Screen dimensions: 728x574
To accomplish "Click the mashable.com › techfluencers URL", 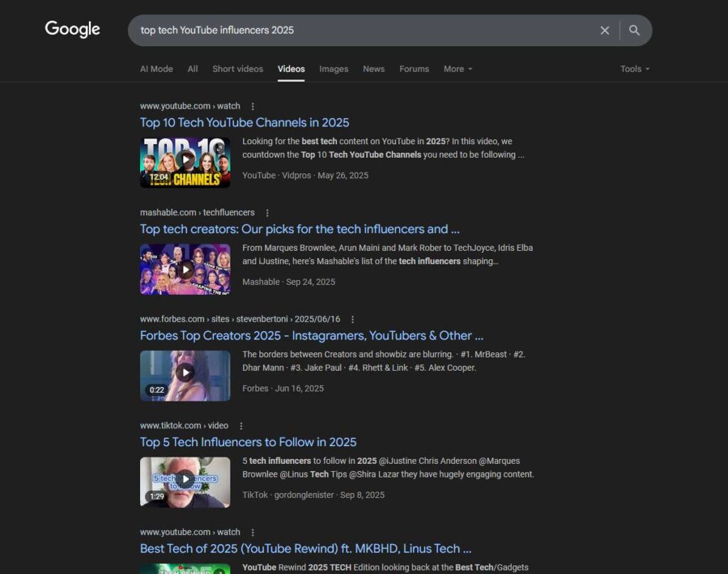I will click(x=198, y=212).
